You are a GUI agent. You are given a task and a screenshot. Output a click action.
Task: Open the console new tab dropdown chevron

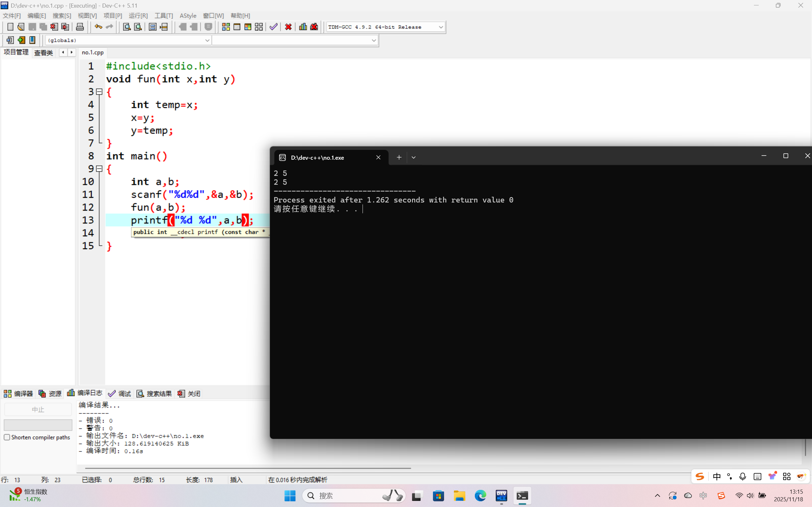click(413, 157)
